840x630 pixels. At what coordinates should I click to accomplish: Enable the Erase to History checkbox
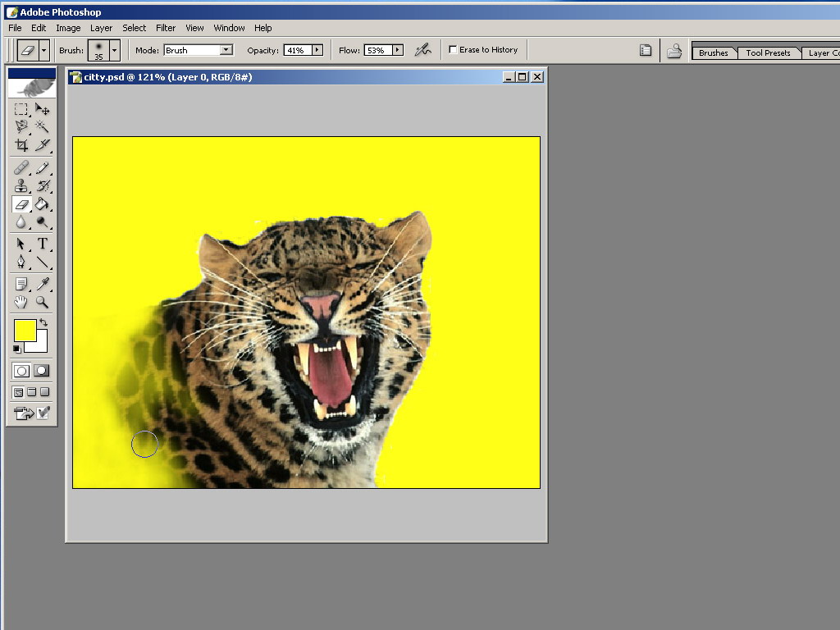(x=453, y=50)
